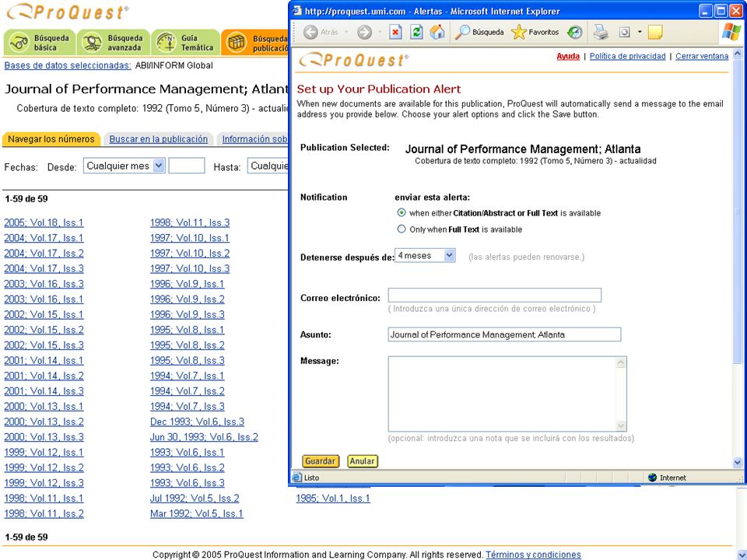Click the Listo page icon in status bar
This screenshot has width=747, height=560.
coord(296,477)
